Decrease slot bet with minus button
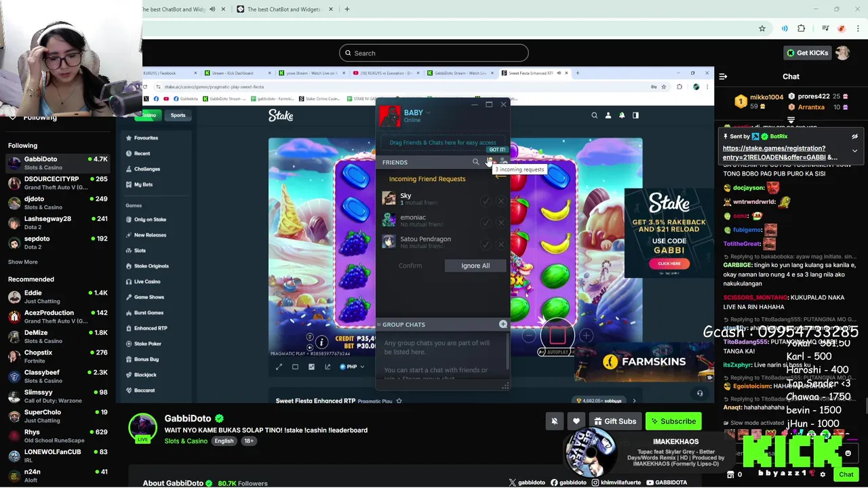 point(529,335)
